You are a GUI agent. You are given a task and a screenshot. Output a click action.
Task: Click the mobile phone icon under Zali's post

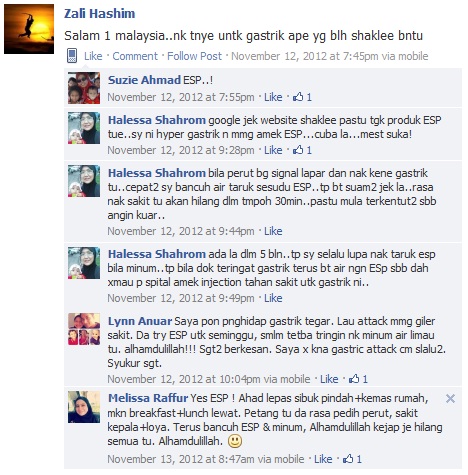(72, 56)
